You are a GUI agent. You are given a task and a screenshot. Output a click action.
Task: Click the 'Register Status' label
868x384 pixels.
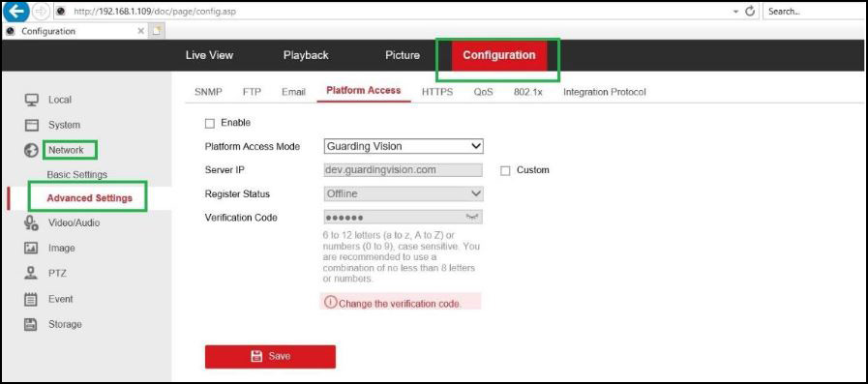click(x=237, y=194)
